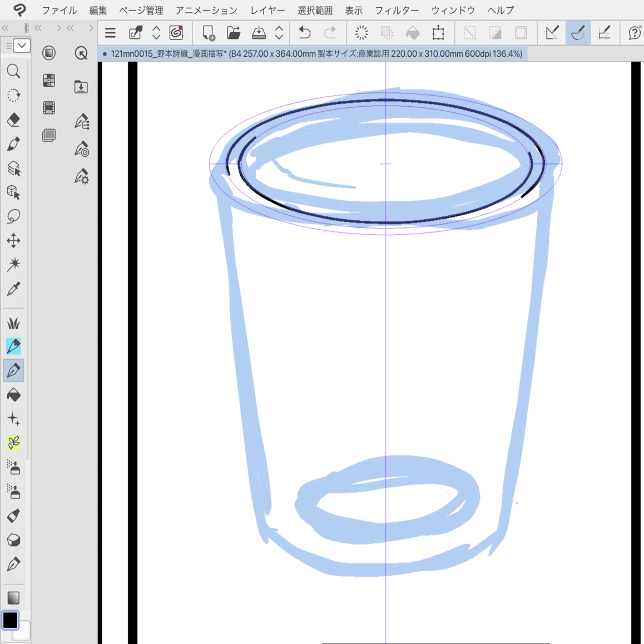Select the airbrush spray directly below the leaf tool
Screen dimensions: 644x644
[13, 467]
